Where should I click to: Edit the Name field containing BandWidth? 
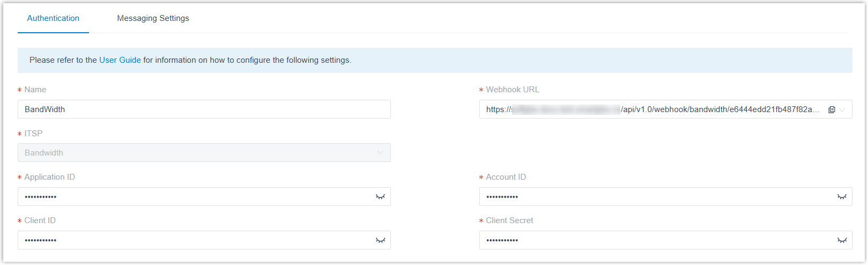(204, 109)
